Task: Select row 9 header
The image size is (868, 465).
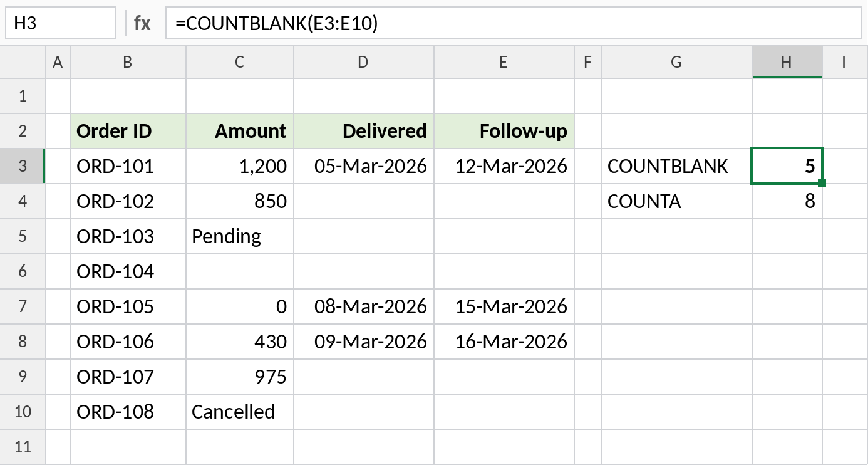Action: click(23, 377)
